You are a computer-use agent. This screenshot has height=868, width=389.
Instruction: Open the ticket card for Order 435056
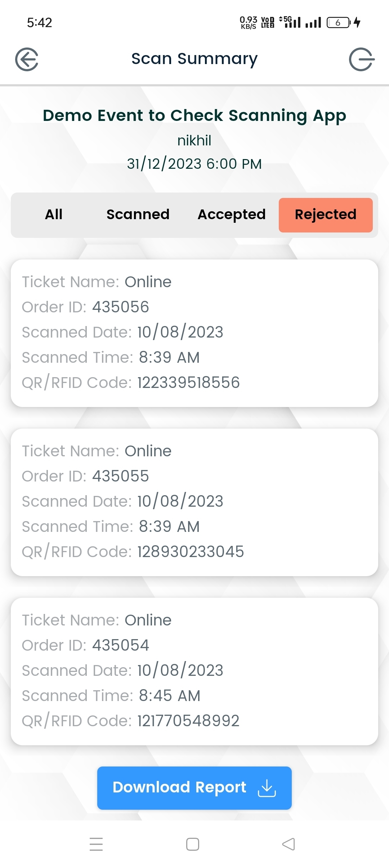click(x=194, y=333)
